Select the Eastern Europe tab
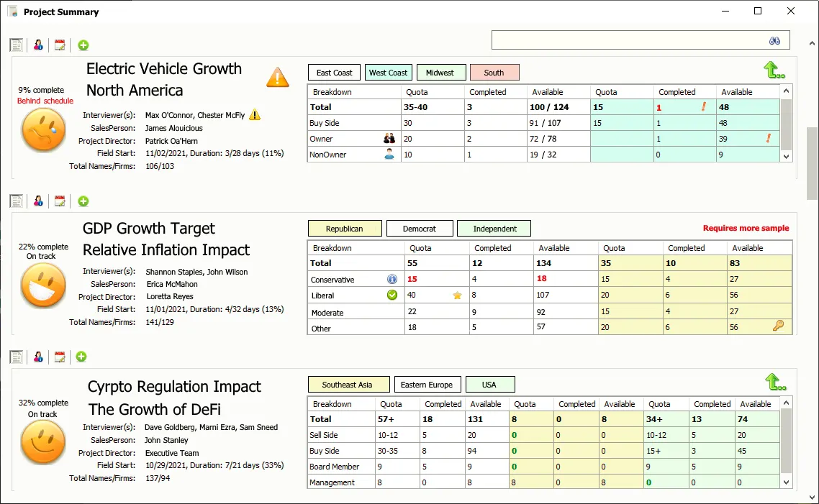 pyautogui.click(x=427, y=385)
